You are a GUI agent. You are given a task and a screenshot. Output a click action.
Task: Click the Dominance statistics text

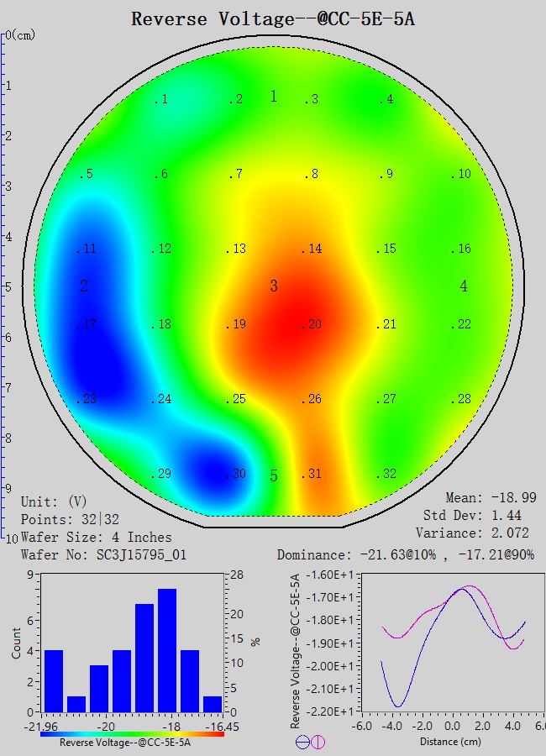click(406, 555)
